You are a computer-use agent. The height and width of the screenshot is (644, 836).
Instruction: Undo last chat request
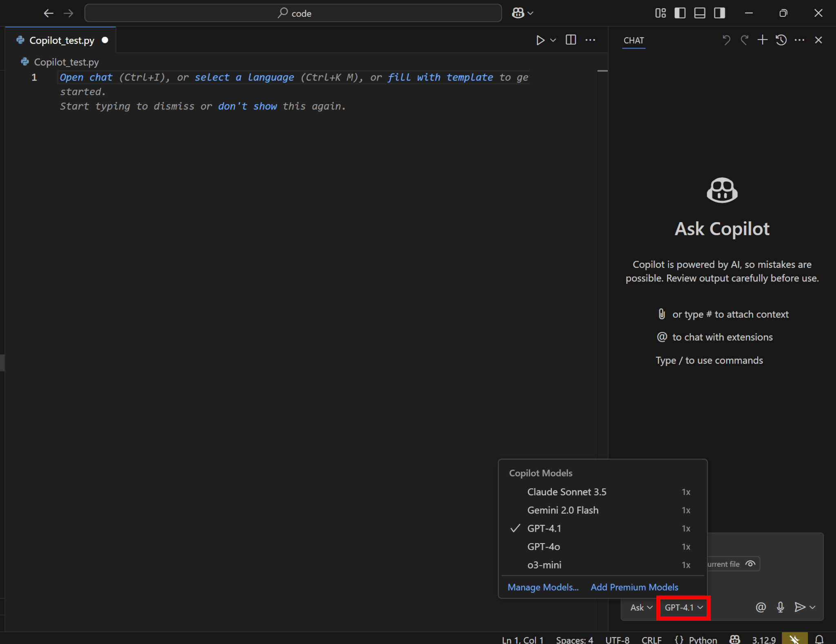pyautogui.click(x=726, y=40)
